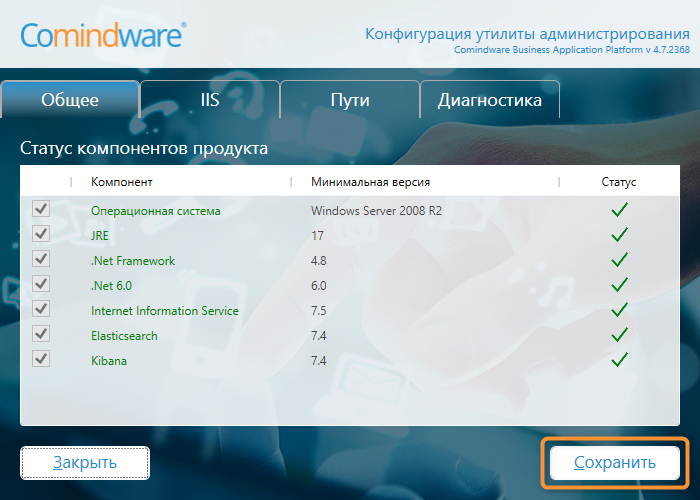Viewport: 700px width, 500px height.
Task: Toggle the Операционная система checkbox
Action: coord(41,208)
